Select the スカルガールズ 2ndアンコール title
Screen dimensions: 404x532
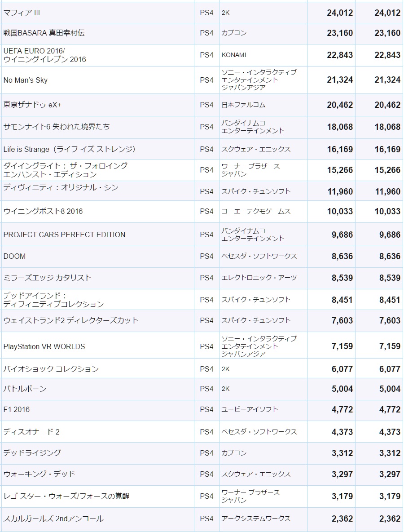(53, 519)
